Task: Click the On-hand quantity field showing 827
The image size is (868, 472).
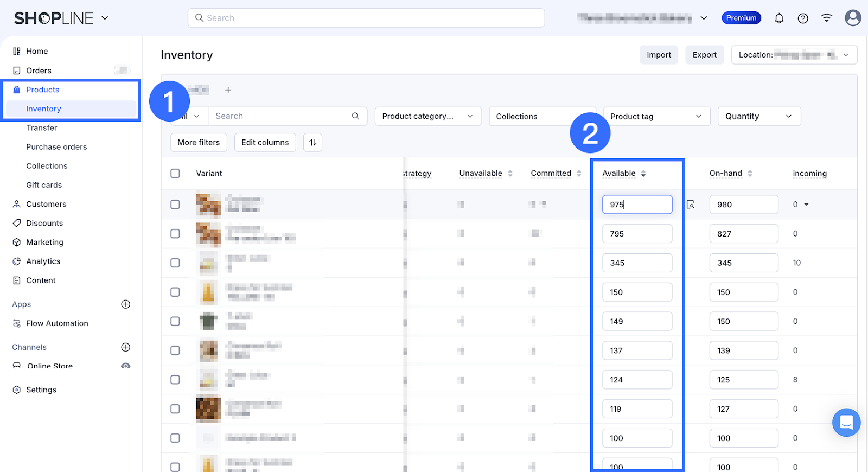Action: point(743,234)
